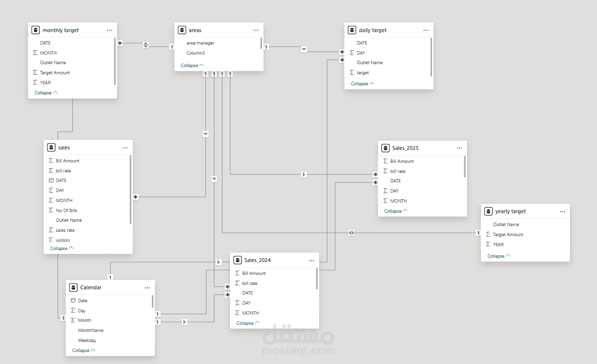Collapse the daily target table

pos(362,83)
